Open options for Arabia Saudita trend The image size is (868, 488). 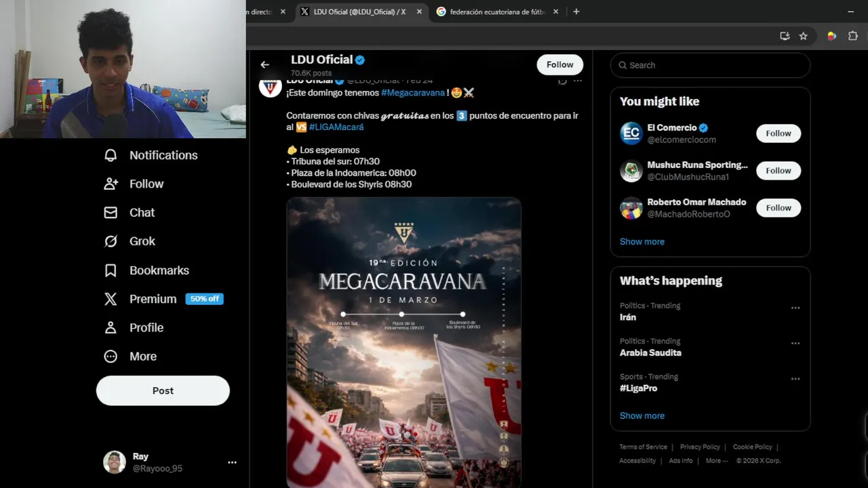(x=795, y=344)
